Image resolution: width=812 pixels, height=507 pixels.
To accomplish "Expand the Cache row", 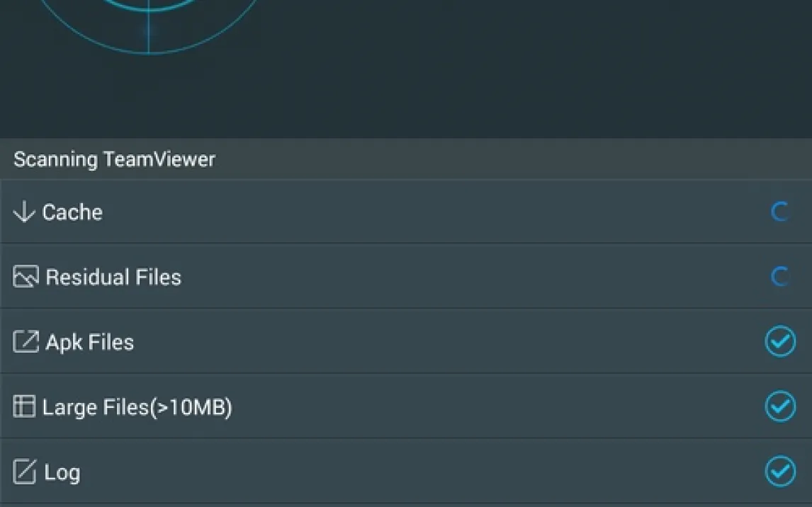I will coord(406,212).
